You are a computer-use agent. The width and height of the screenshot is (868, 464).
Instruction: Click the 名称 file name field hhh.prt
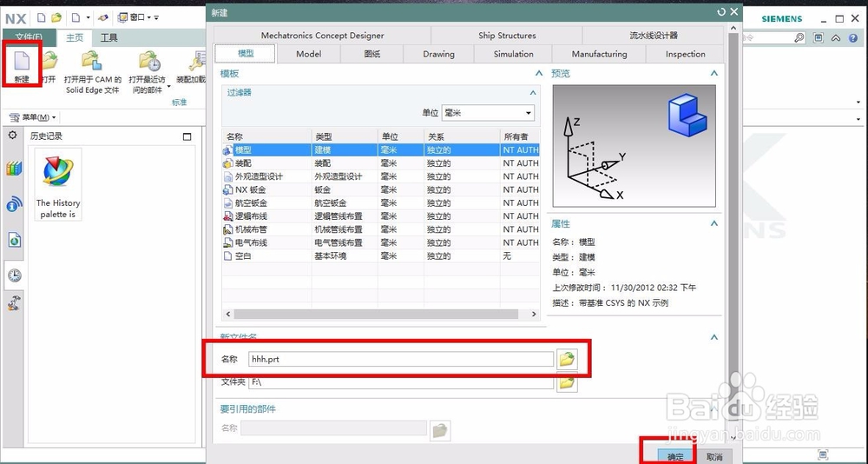click(401, 359)
